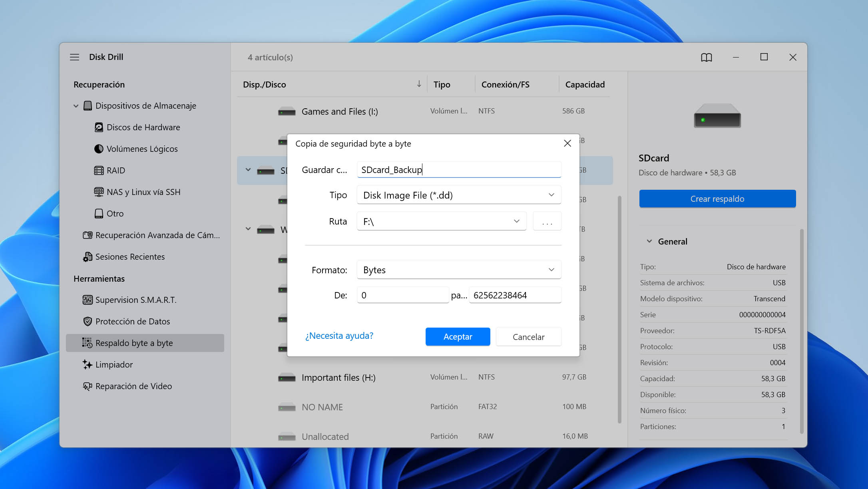This screenshot has width=868, height=489.
Task: Click the Sesiones Recientes icon
Action: (88, 257)
